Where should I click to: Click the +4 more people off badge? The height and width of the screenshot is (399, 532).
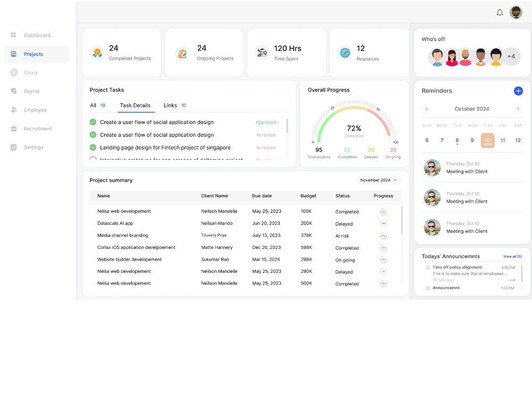click(511, 57)
